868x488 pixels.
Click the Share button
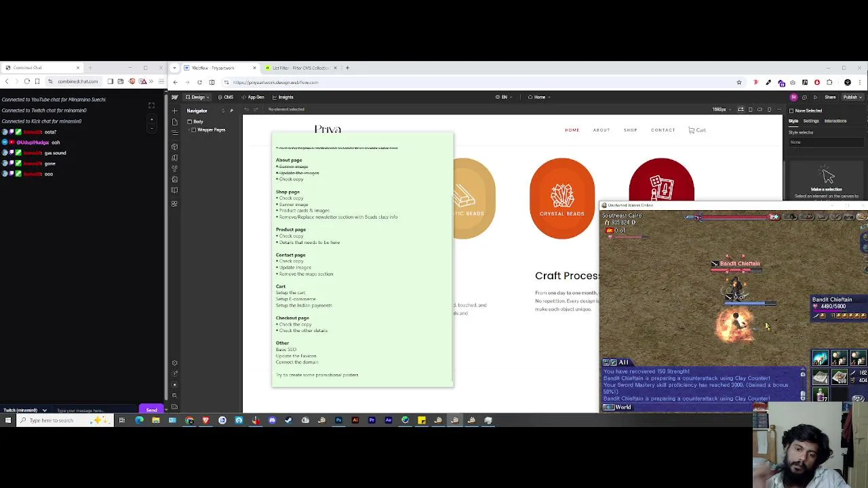pyautogui.click(x=830, y=97)
